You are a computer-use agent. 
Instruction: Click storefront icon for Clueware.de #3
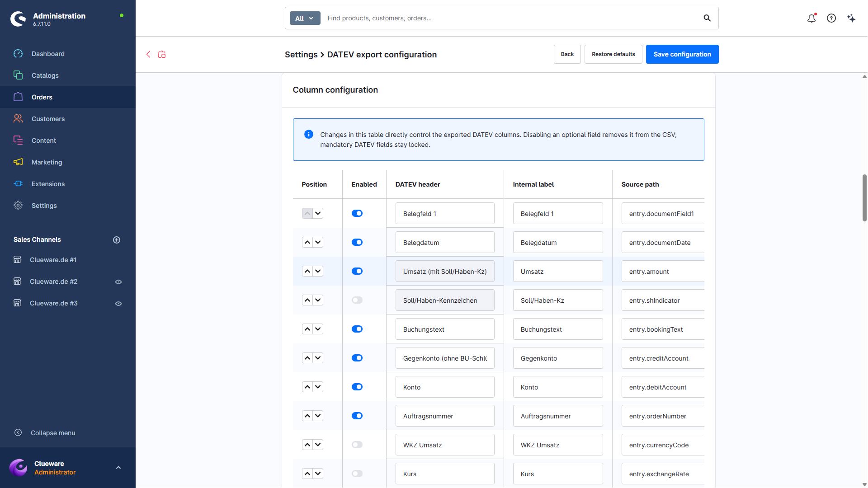[x=17, y=303]
